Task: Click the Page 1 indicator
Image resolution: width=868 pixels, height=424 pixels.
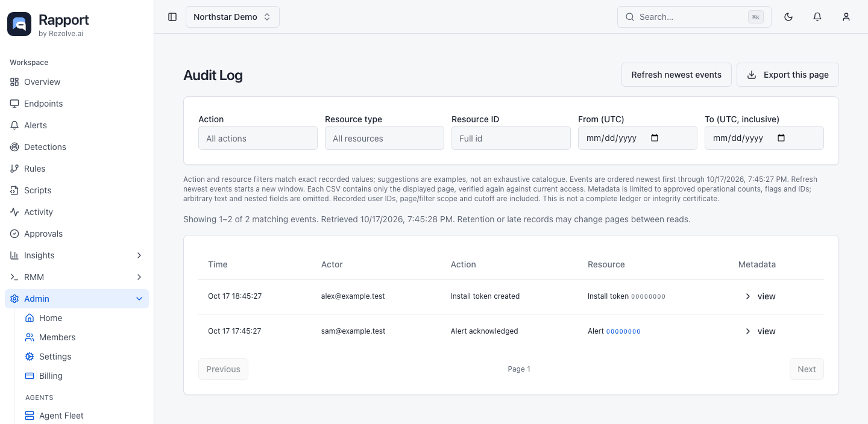Action: [x=519, y=369]
